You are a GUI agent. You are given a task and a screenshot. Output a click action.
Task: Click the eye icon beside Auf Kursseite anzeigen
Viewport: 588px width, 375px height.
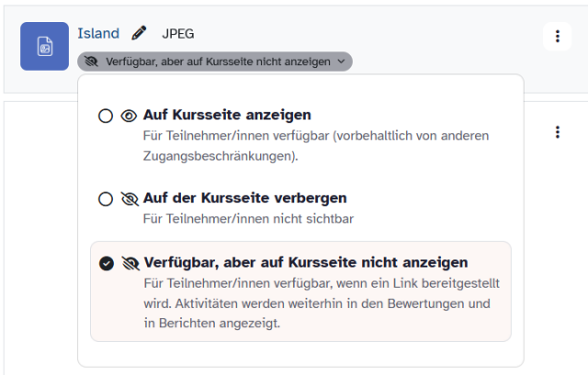pyautogui.click(x=129, y=116)
